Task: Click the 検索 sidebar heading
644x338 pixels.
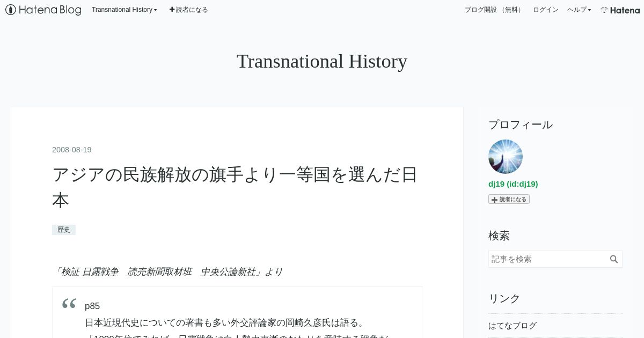Action: 499,236
